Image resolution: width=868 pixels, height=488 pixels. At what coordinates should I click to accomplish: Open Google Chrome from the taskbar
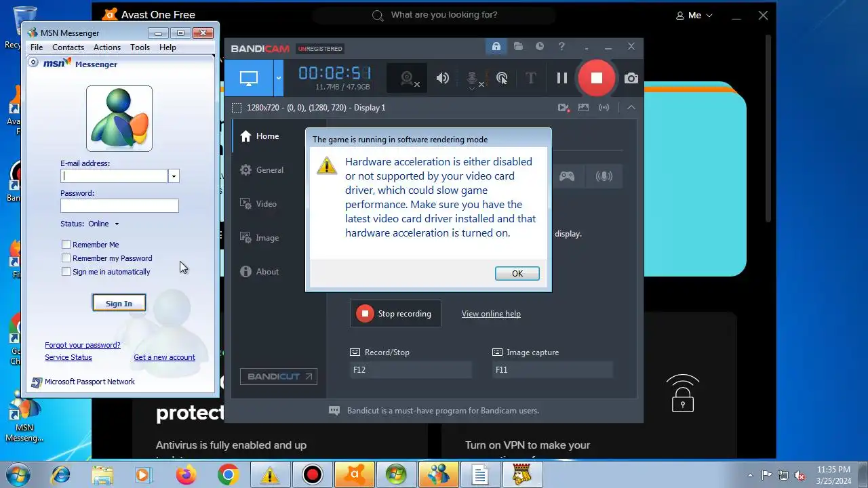(x=228, y=475)
